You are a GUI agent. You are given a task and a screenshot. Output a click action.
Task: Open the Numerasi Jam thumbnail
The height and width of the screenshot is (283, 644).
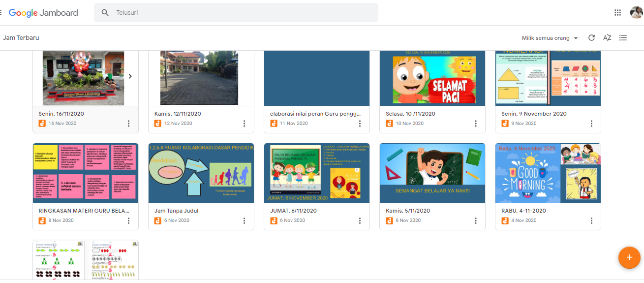[x=548, y=78]
